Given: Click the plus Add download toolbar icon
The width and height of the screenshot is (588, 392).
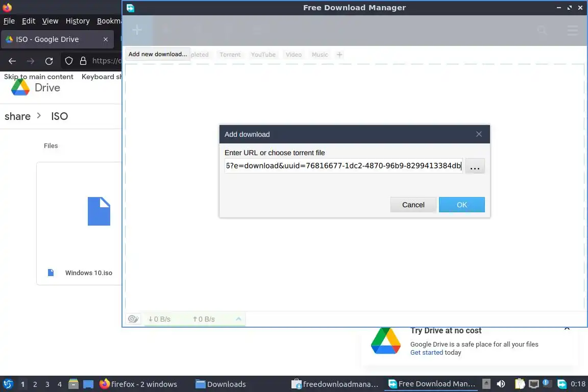Looking at the screenshot, I should [x=137, y=30].
